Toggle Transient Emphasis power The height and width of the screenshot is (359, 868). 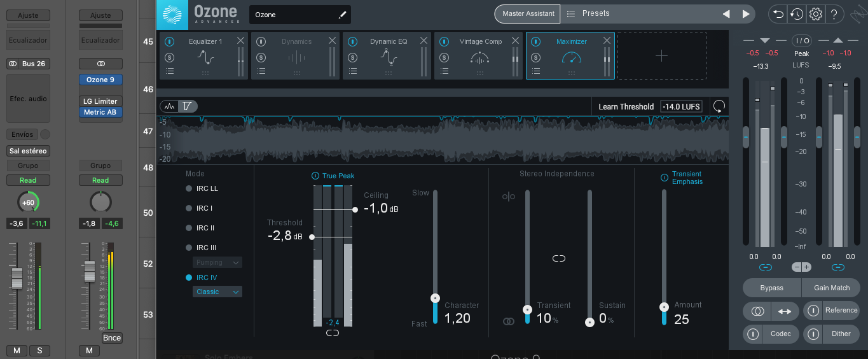(665, 178)
